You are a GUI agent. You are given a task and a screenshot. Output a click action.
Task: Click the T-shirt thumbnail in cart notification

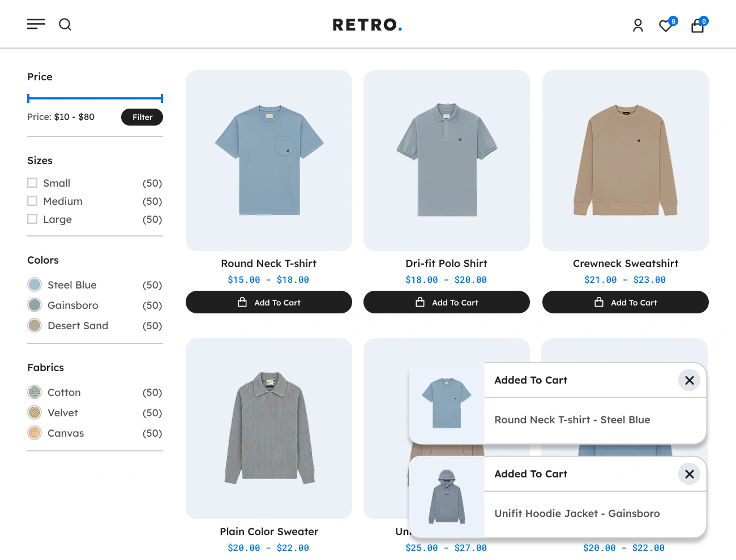coord(447,403)
